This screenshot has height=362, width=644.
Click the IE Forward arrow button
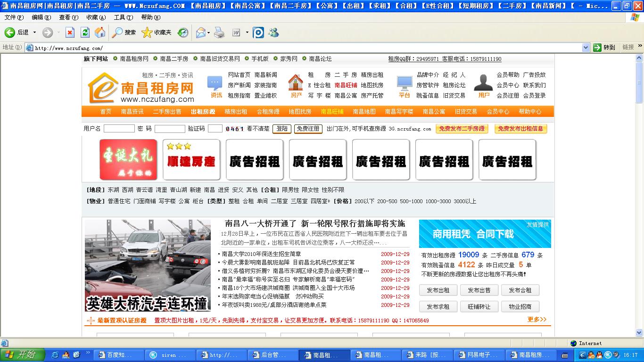pyautogui.click(x=47, y=33)
